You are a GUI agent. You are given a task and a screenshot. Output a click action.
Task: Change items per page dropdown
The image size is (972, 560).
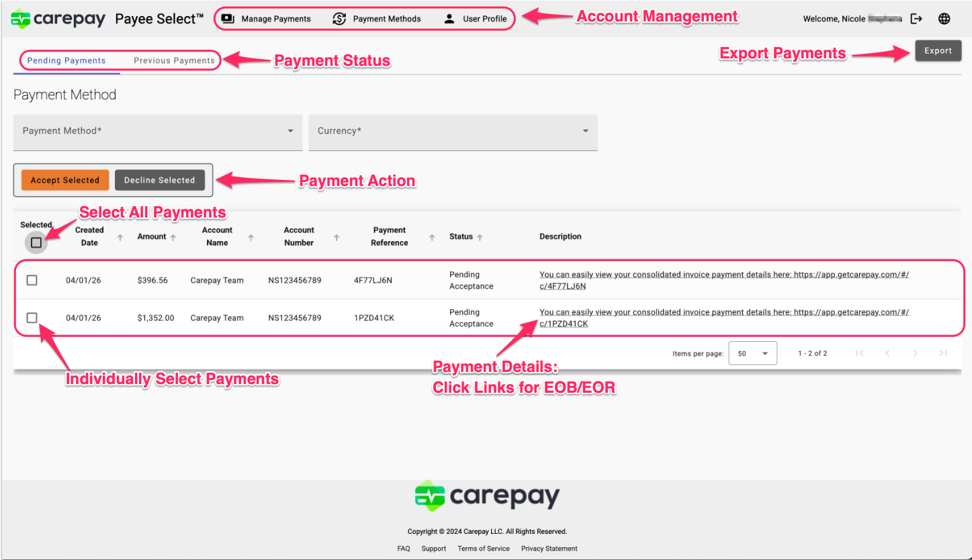pyautogui.click(x=752, y=353)
